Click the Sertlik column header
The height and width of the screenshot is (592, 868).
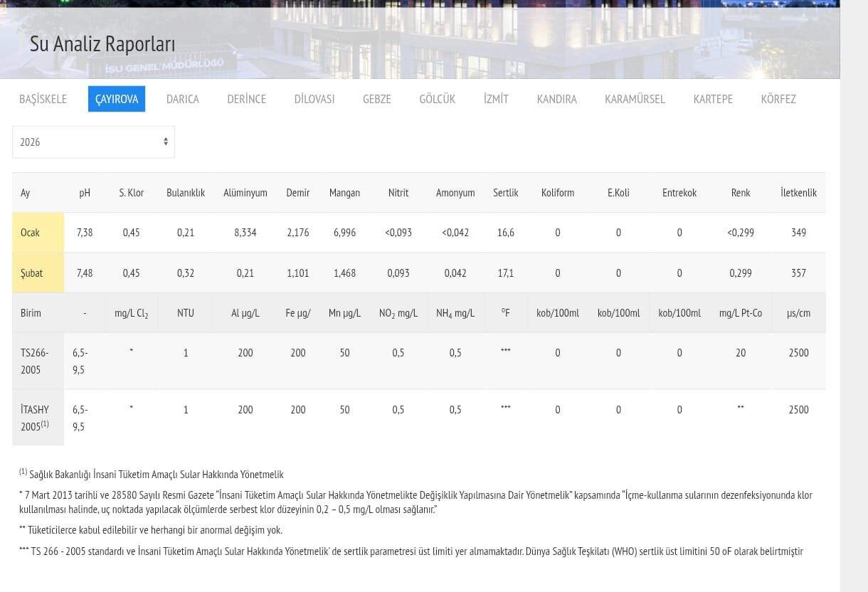[505, 193]
